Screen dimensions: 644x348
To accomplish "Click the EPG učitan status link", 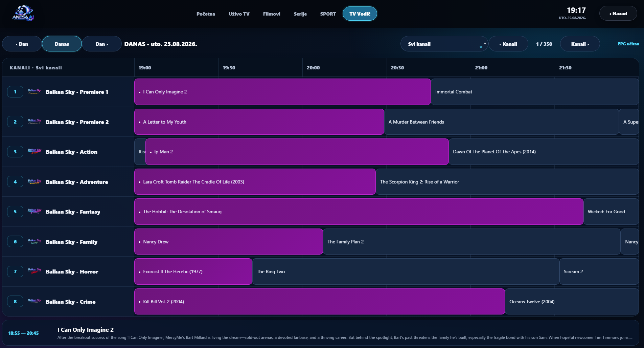I will 628,44.
